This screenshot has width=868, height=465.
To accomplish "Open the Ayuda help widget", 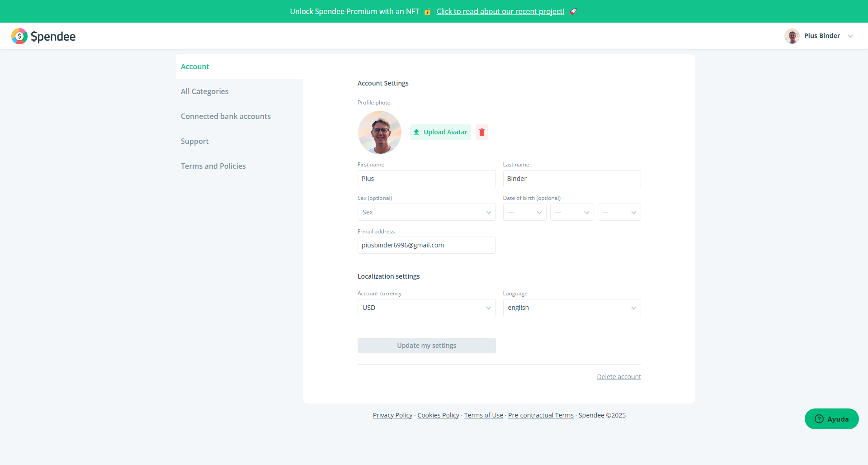I will (x=831, y=419).
